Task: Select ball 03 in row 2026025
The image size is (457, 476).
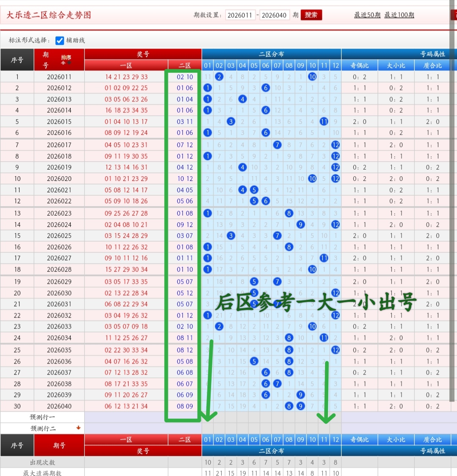Action: coord(231,235)
